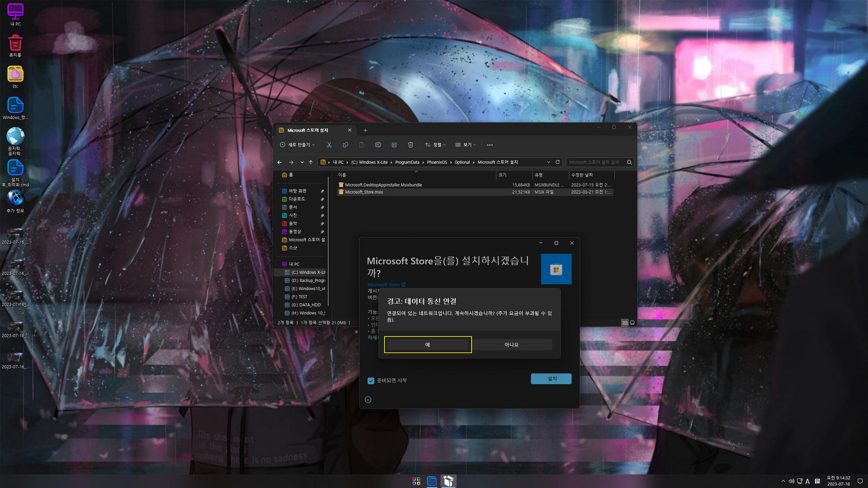Click the info icon in the installer window

(368, 400)
